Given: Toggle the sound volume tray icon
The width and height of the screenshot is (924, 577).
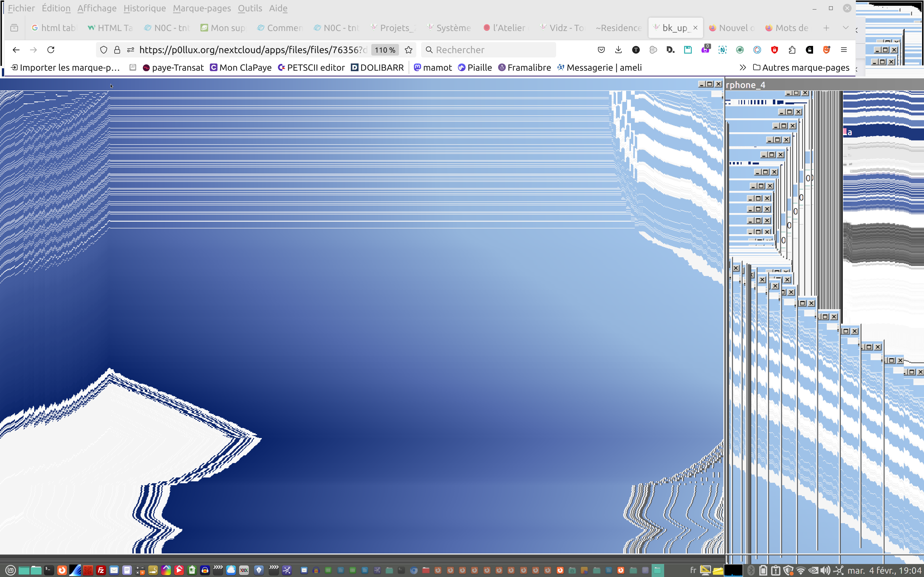Looking at the screenshot, I should tap(825, 570).
